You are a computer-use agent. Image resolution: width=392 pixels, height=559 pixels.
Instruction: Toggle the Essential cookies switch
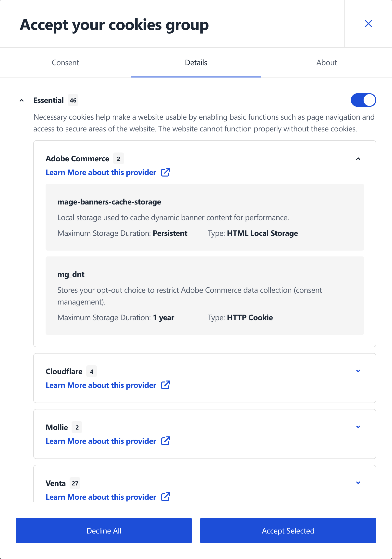pos(363,100)
